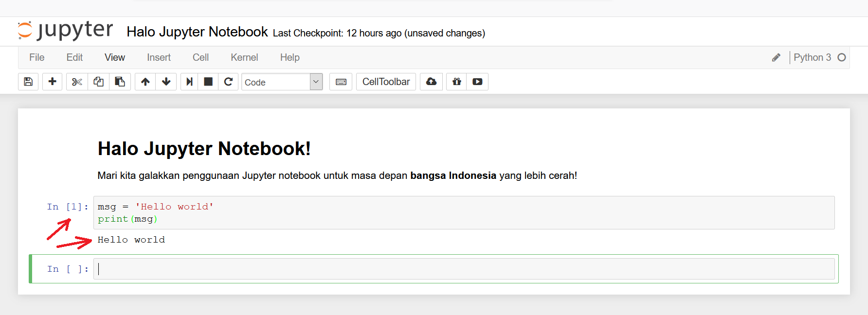Viewport: 868px width, 315px height.
Task: Click the In [1]: prompt label
Action: pyautogui.click(x=68, y=207)
